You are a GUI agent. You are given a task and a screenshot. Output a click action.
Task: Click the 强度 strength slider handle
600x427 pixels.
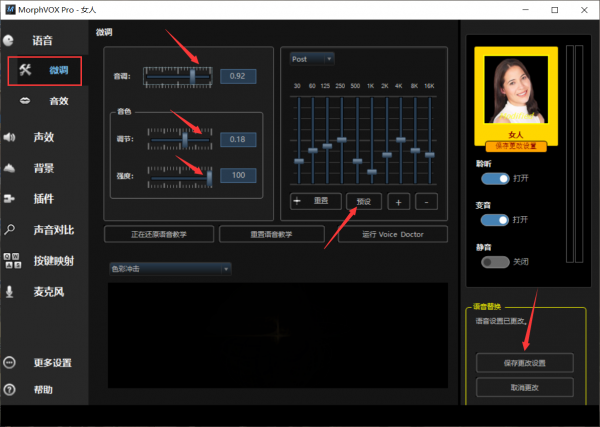coord(209,178)
